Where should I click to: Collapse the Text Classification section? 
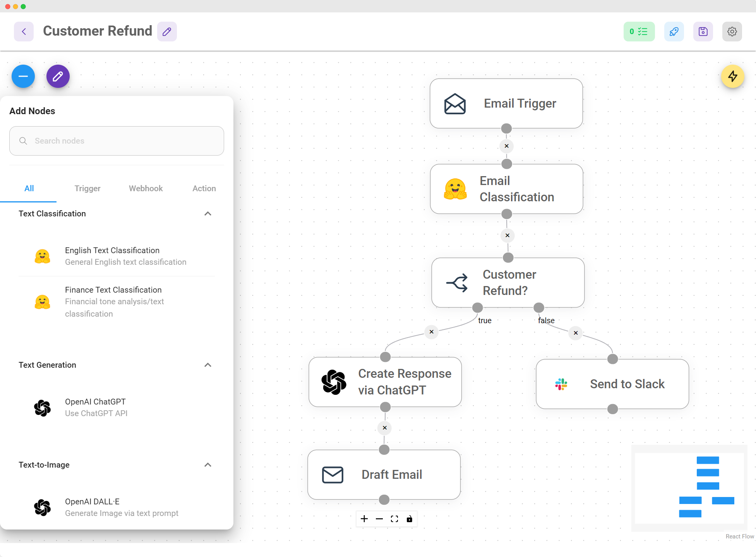[208, 214]
